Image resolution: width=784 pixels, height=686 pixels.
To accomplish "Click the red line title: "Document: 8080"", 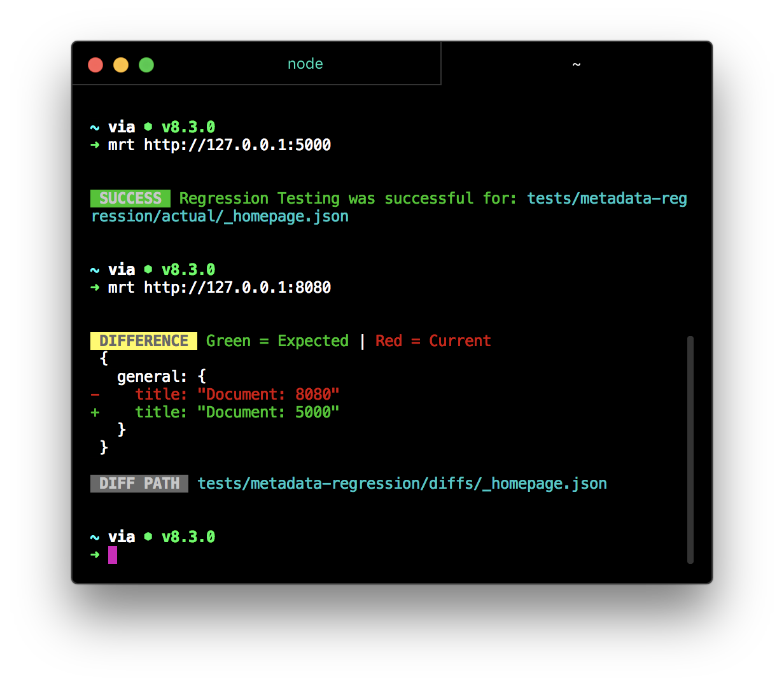I will (237, 395).
